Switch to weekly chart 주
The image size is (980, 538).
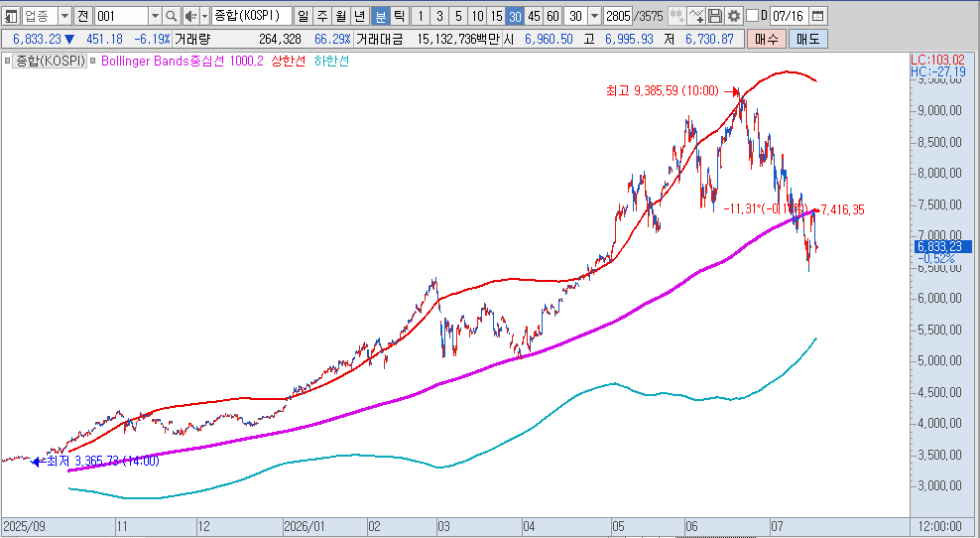pyautogui.click(x=322, y=16)
